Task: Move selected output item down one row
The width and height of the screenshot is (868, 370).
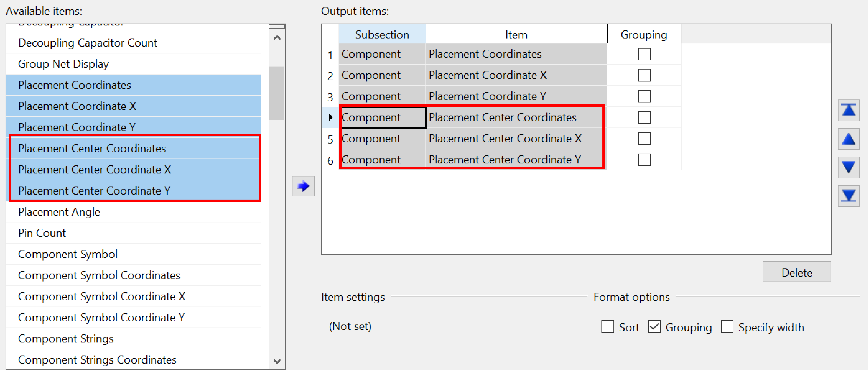Action: 848,167
